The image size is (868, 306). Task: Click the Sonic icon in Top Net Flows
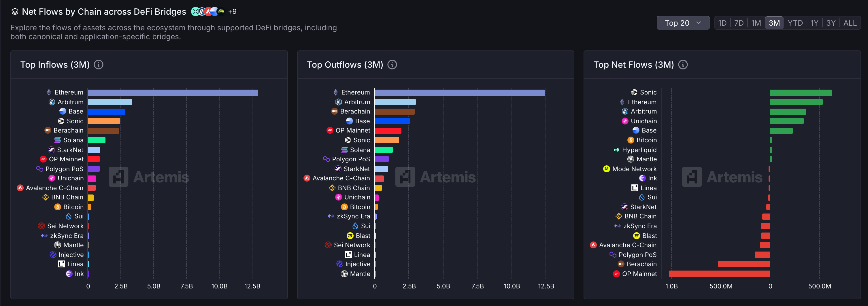(x=634, y=92)
